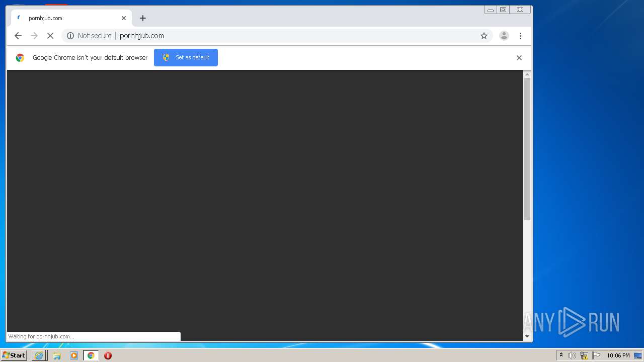The width and height of the screenshot is (644, 362).
Task: Open the Action Center flag icon
Action: tap(596, 355)
